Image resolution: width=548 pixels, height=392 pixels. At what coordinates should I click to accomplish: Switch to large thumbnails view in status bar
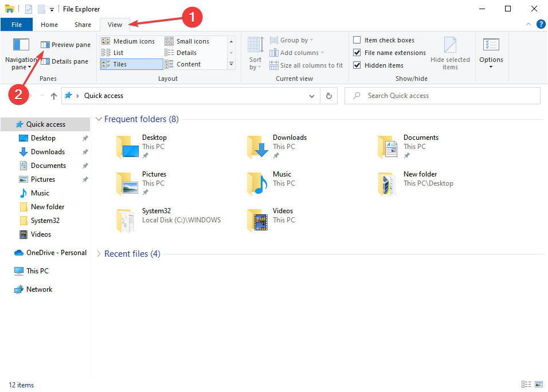tap(538, 385)
